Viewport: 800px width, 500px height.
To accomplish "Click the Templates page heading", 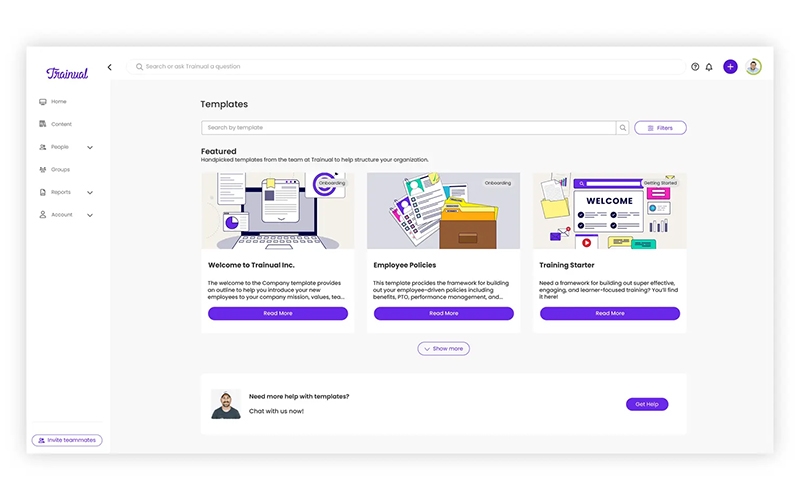I will 224,104.
